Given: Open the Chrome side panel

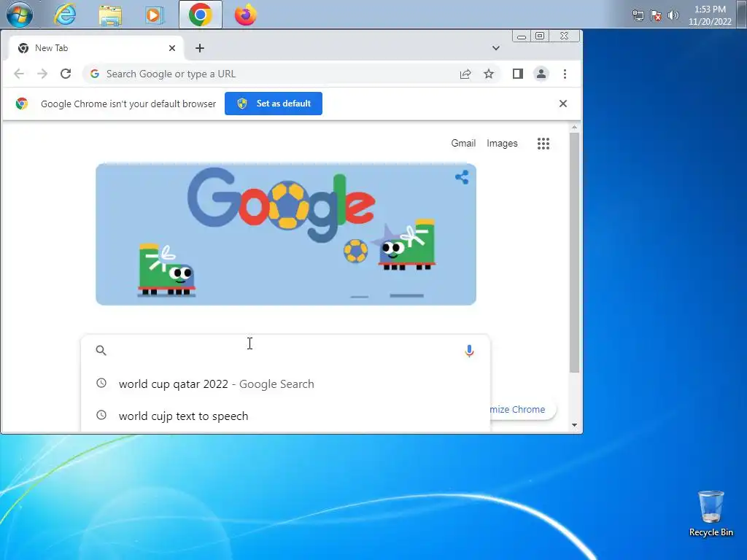Looking at the screenshot, I should pos(518,74).
